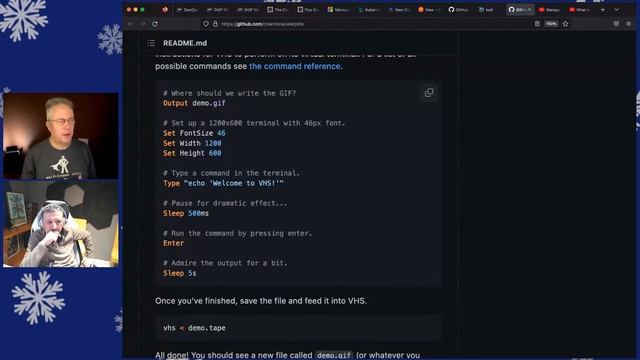Switch to the DevOps tab
640x360 pixels.
click(x=187, y=9)
